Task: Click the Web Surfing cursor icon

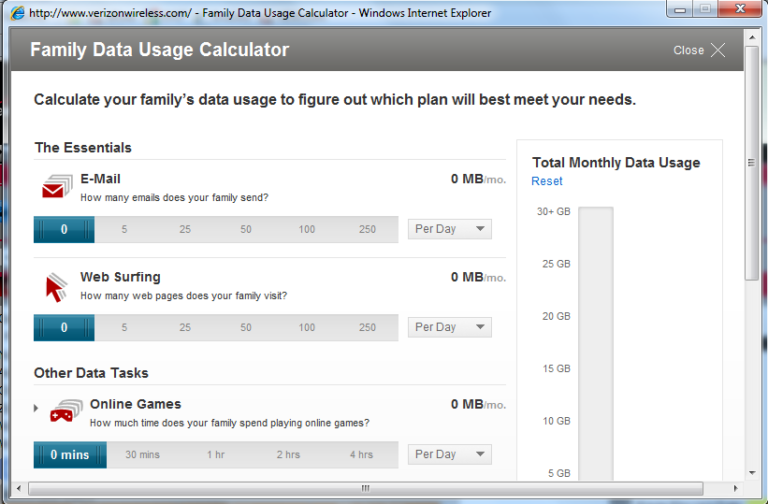Action: 56,287
